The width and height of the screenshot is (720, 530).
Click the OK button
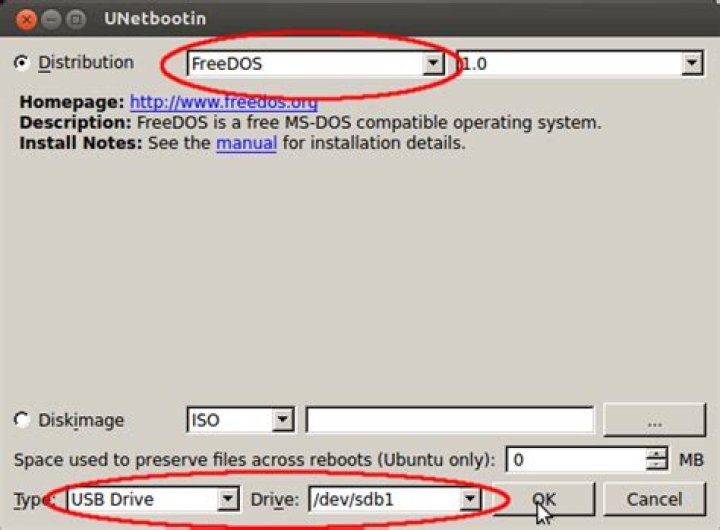[x=544, y=499]
